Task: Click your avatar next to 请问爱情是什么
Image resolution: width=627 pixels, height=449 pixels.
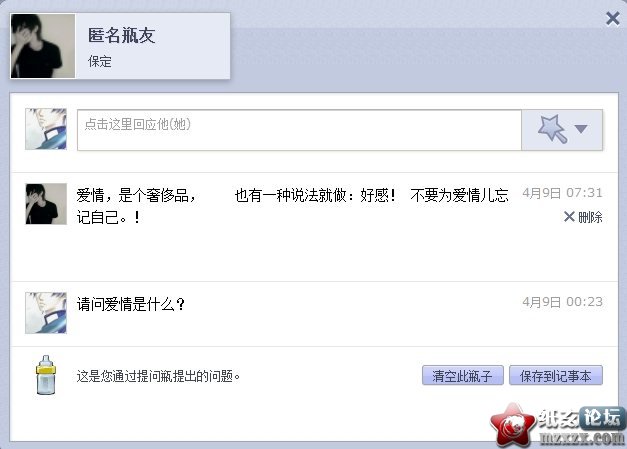Action: (46, 313)
